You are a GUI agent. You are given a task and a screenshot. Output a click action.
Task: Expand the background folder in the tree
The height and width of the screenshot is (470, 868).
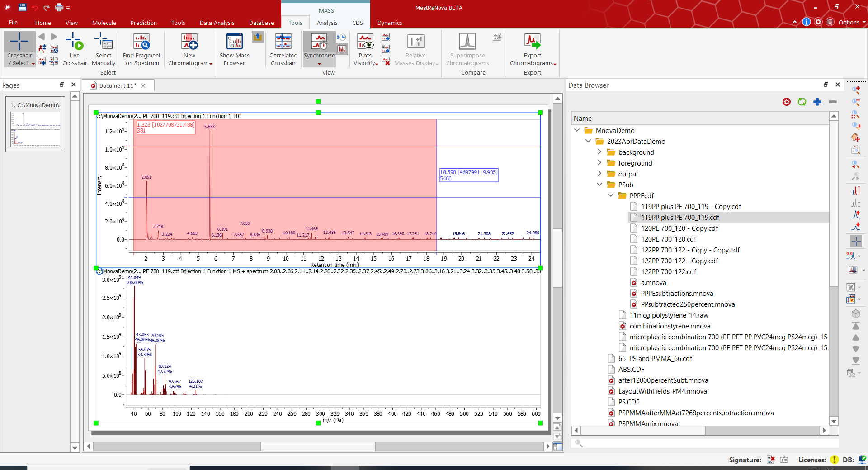(599, 152)
